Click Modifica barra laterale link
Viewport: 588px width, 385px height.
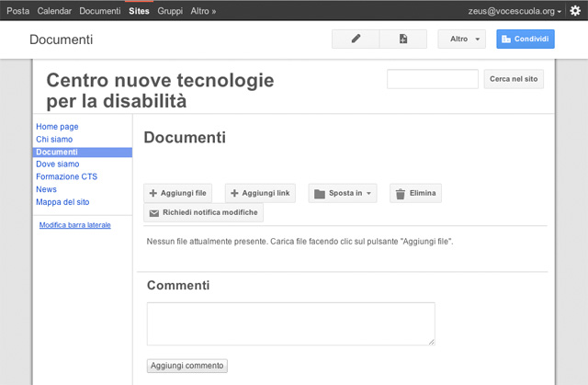pyautogui.click(x=74, y=224)
